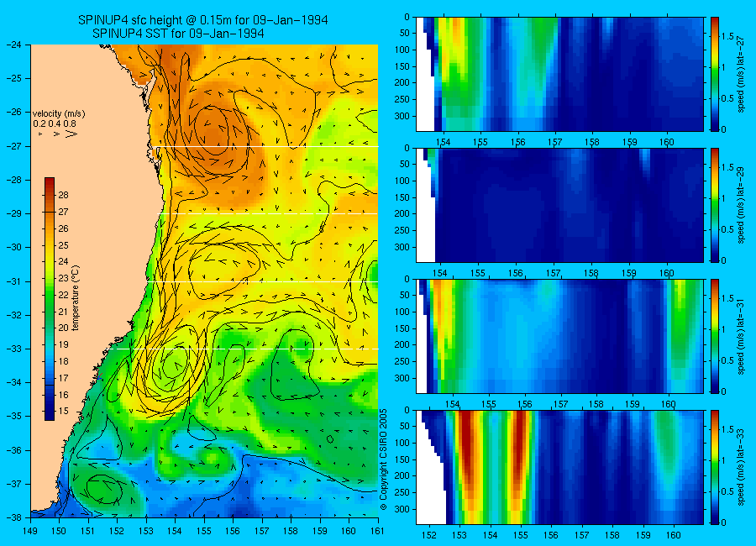Image resolution: width=756 pixels, height=546 pixels.
Task: Click the largest velocity arrow in the legend
Action: click(x=71, y=134)
